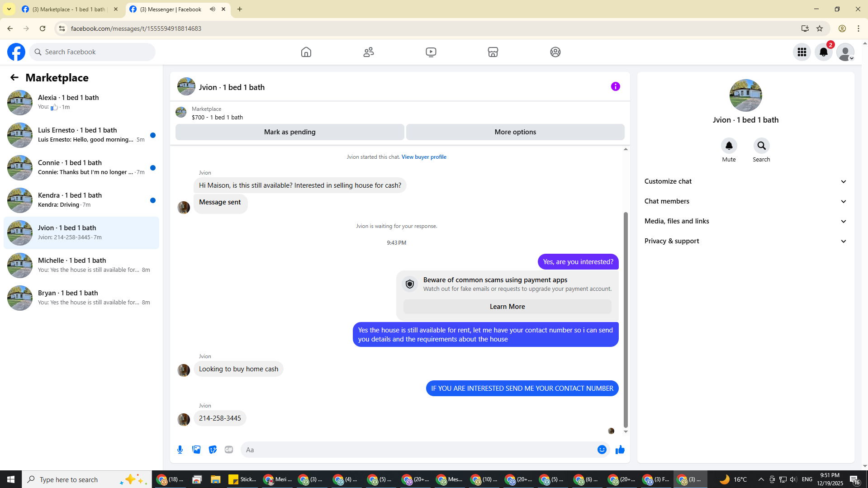Send a thumbs-up like
Viewport: 868px width, 488px height.
tap(620, 450)
